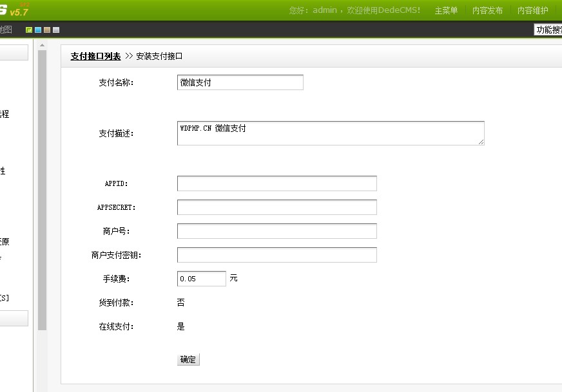The width and height of the screenshot is (562, 392).
Task: Click the 功能搜索 button
Action: pos(548,30)
